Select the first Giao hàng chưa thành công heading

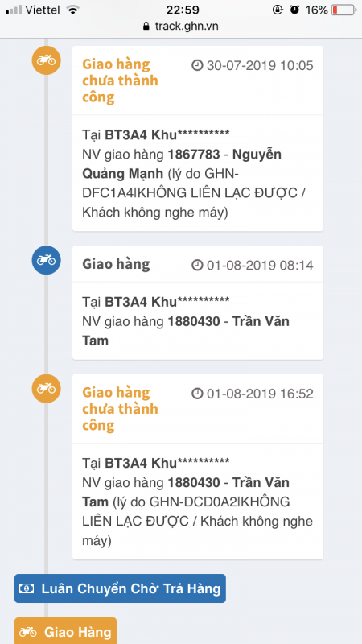click(120, 80)
